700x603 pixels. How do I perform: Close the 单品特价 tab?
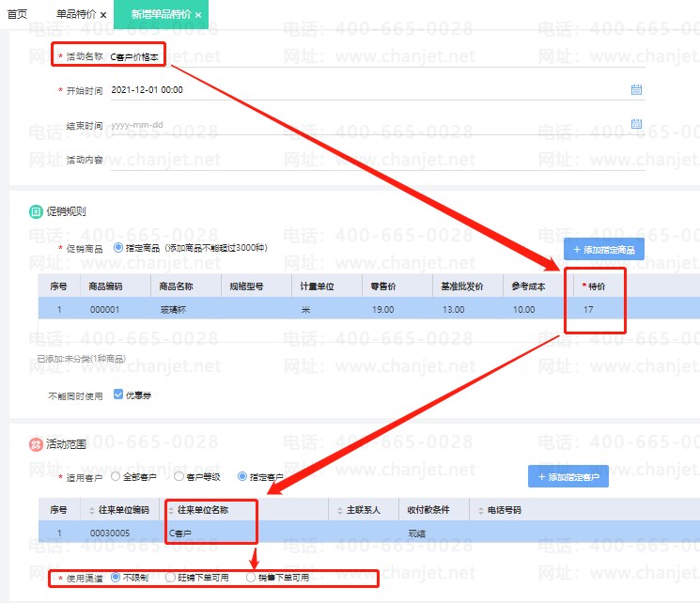103,15
